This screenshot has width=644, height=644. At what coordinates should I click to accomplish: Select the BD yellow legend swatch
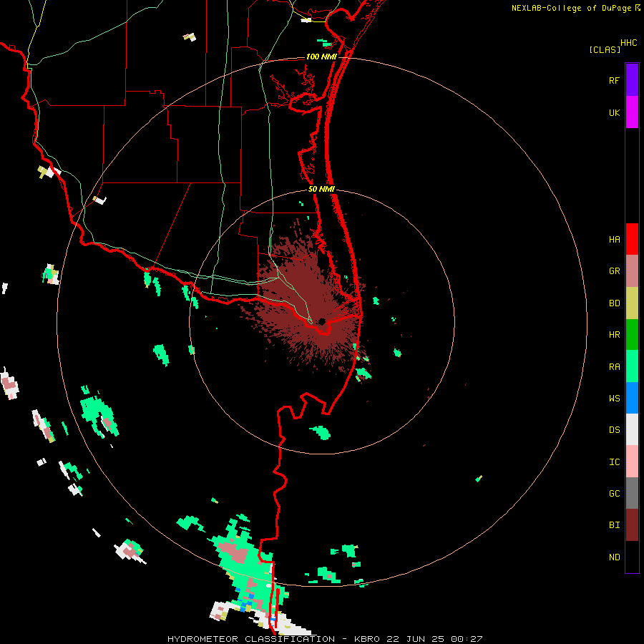point(632,303)
